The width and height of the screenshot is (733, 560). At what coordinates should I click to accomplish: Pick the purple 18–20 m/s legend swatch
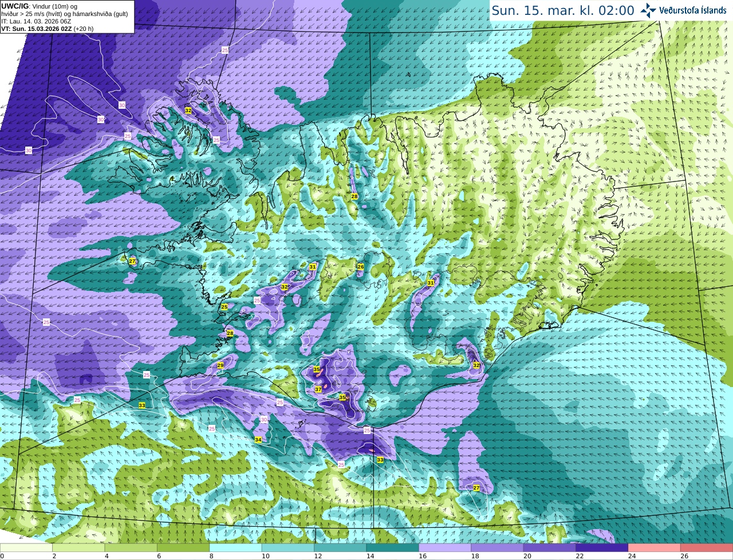tap(498, 547)
